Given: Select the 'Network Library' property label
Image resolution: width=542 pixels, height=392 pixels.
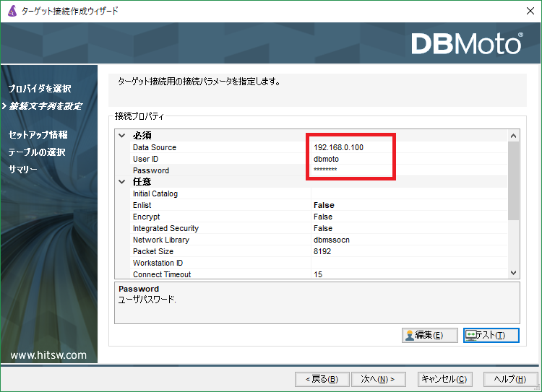Looking at the screenshot, I should [x=161, y=240].
